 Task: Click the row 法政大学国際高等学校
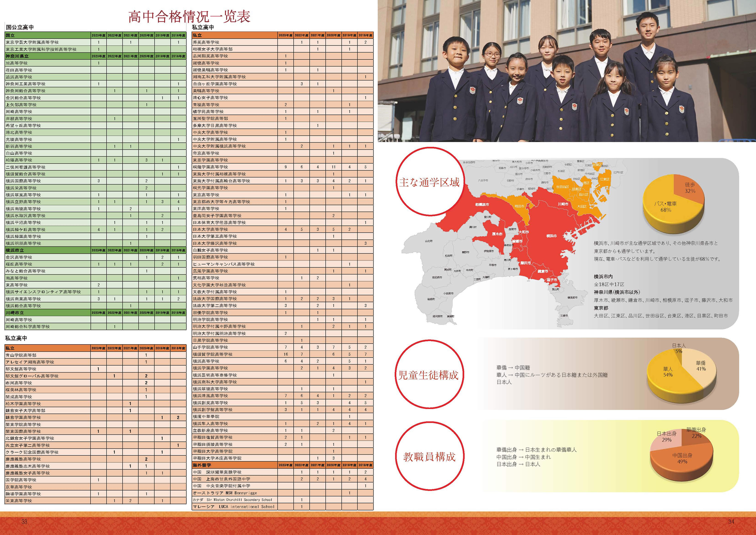(283, 299)
